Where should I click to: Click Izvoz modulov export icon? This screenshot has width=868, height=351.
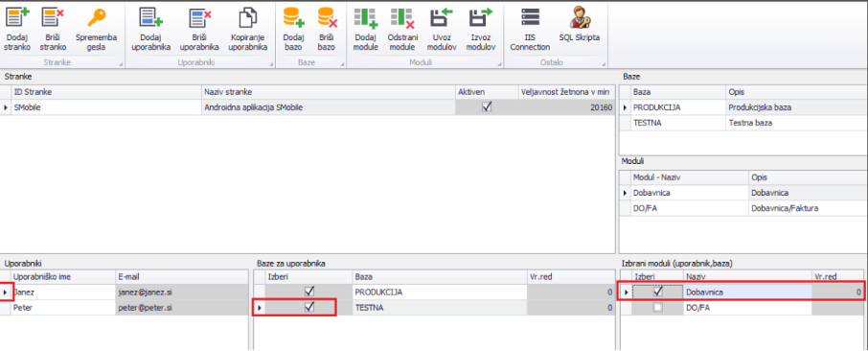pos(481,18)
